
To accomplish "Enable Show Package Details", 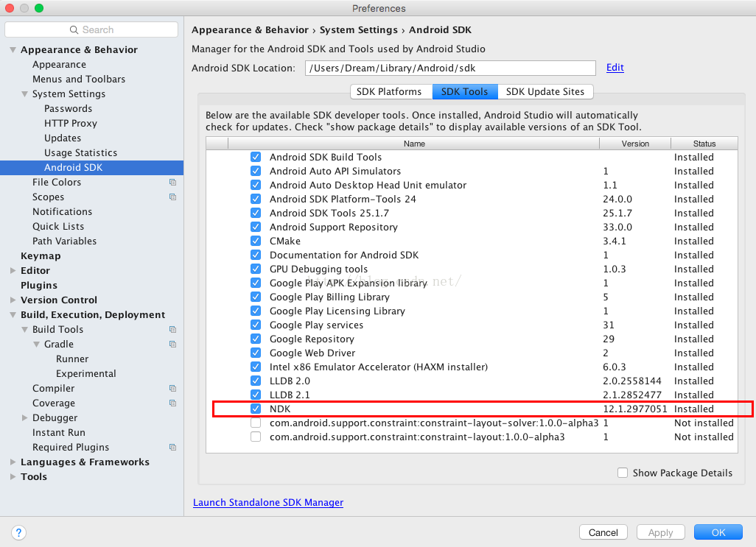I will (x=623, y=473).
